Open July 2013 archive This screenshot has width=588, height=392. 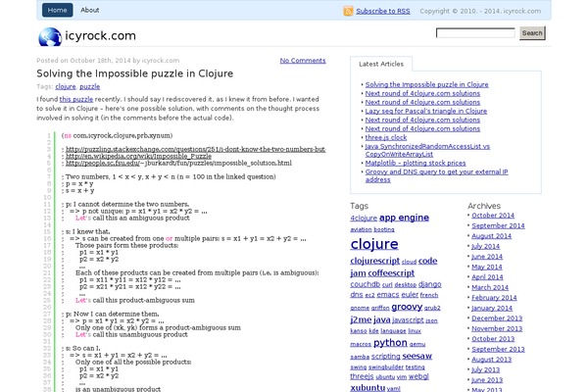point(486,369)
